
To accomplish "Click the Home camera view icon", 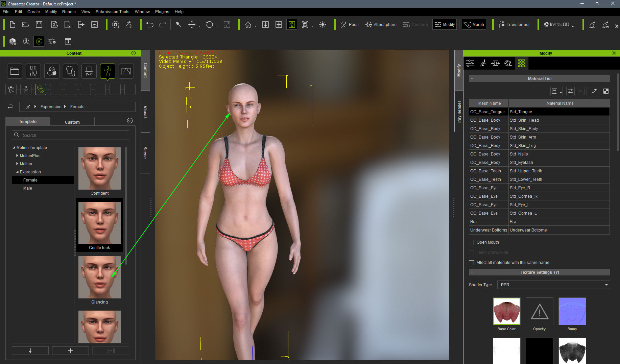I will (248, 25).
